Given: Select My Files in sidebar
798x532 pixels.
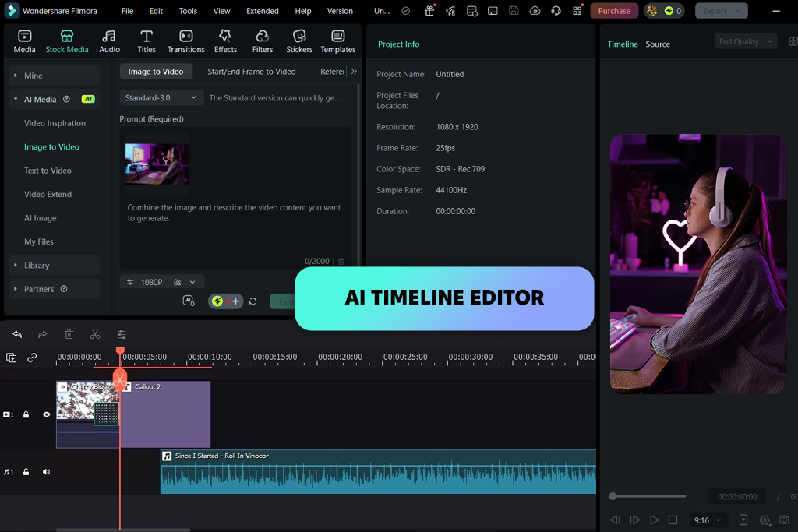Looking at the screenshot, I should point(39,241).
